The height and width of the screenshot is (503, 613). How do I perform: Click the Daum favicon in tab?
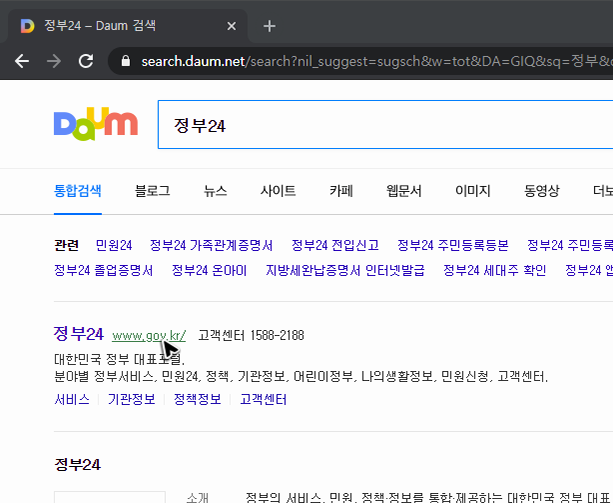click(27, 26)
